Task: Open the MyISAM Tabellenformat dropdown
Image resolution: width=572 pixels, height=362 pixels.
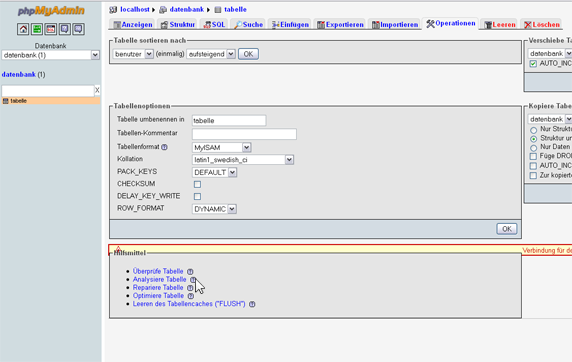Action: pyautogui.click(x=221, y=147)
